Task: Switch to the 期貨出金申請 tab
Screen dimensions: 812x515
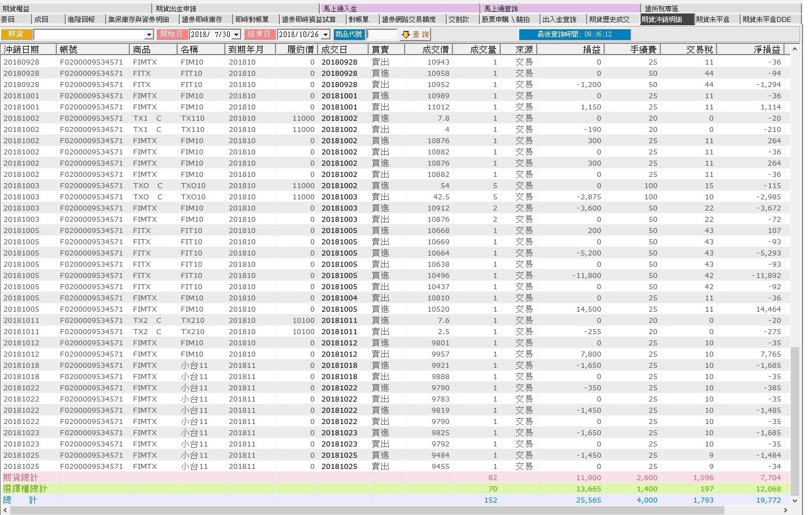Action: point(237,8)
